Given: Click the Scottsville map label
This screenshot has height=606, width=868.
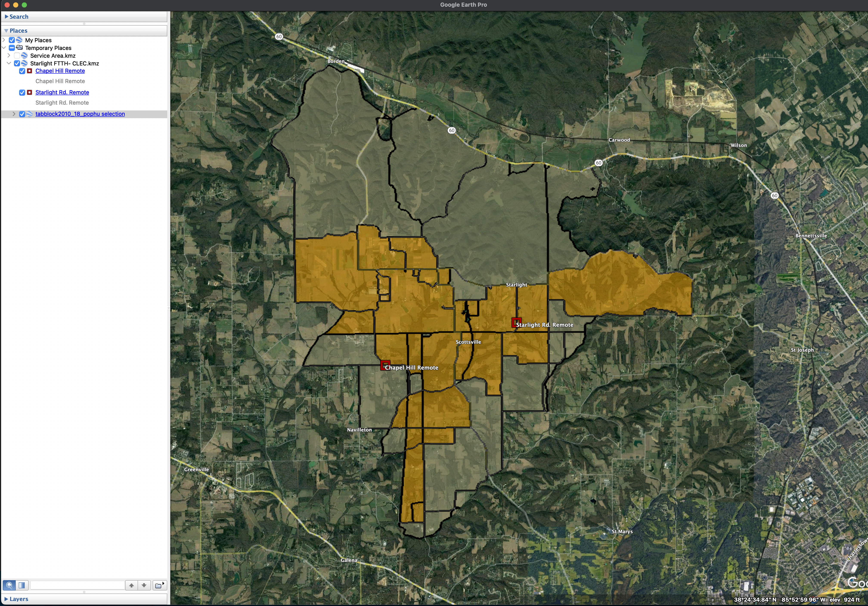Looking at the screenshot, I should (x=468, y=342).
